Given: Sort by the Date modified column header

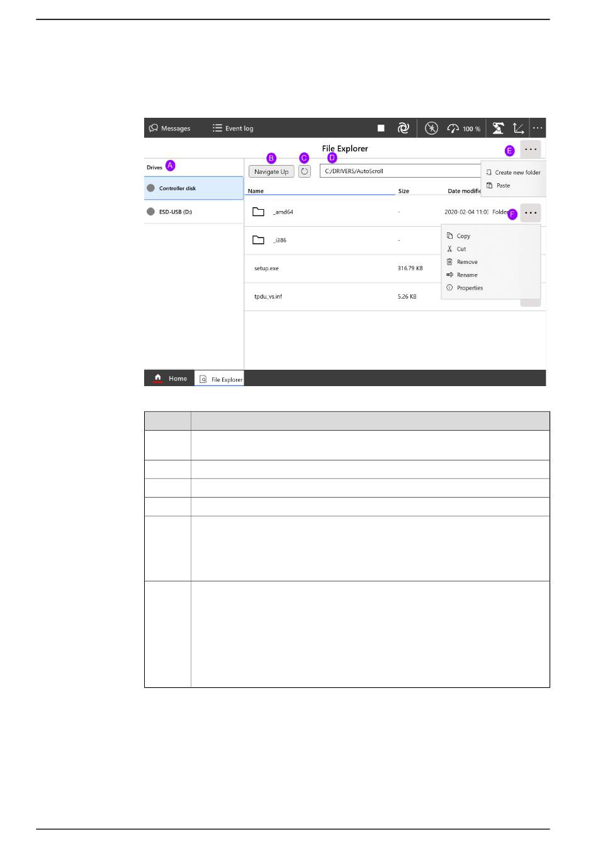Looking at the screenshot, I should click(x=465, y=191).
